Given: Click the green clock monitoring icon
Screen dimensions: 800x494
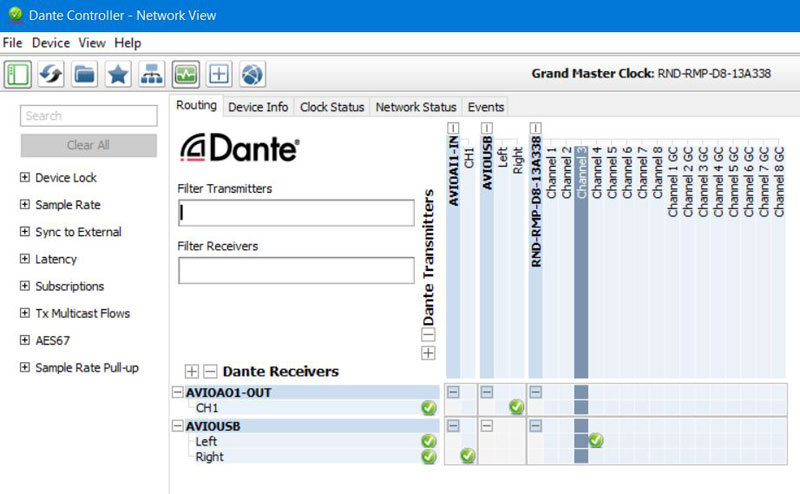Looking at the screenshot, I should pos(185,74).
